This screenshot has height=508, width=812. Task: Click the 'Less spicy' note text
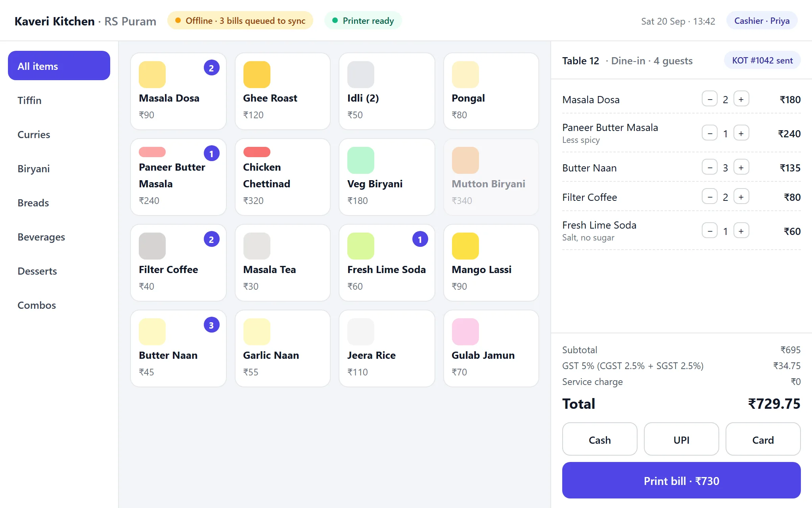581,140
